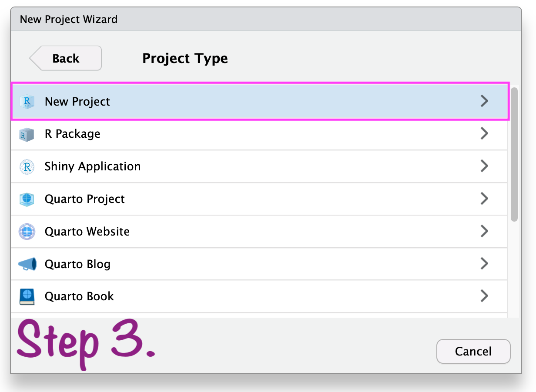Click the R Package box icon
The image size is (536, 392).
point(27,134)
